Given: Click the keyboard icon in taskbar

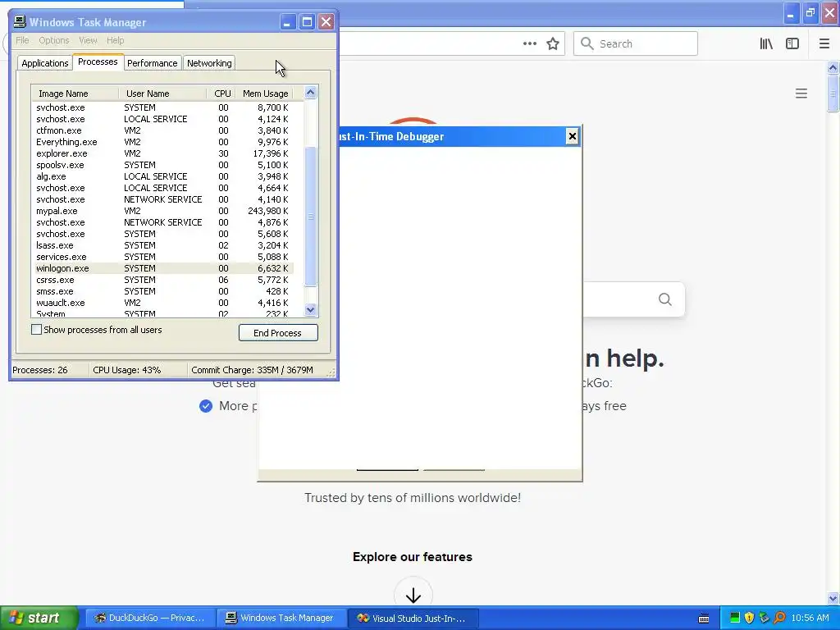Looking at the screenshot, I should coord(704,619).
